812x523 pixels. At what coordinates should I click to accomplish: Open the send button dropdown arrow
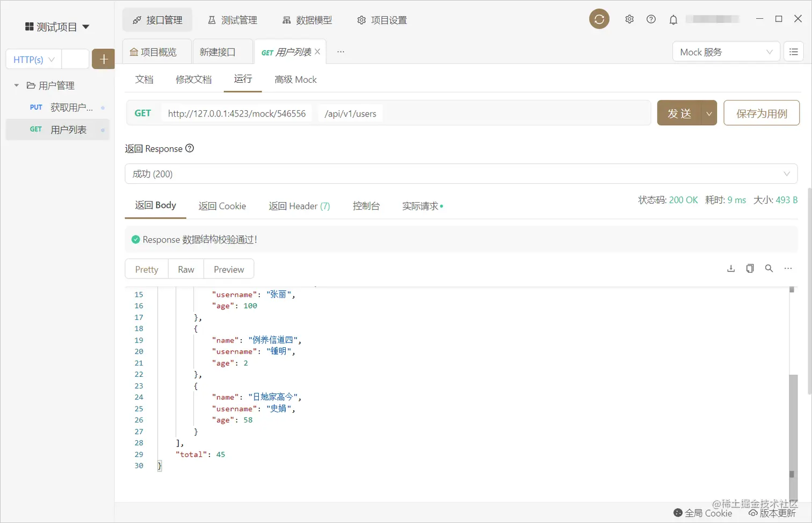[x=709, y=113]
